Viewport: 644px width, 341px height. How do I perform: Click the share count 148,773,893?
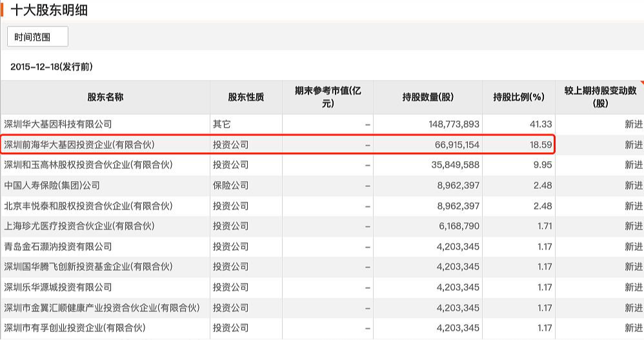coord(454,124)
